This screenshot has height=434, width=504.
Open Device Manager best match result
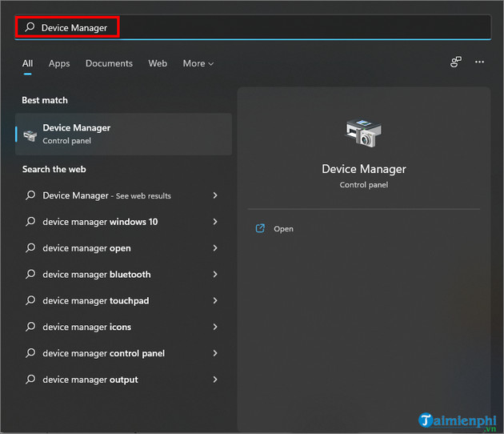123,135
